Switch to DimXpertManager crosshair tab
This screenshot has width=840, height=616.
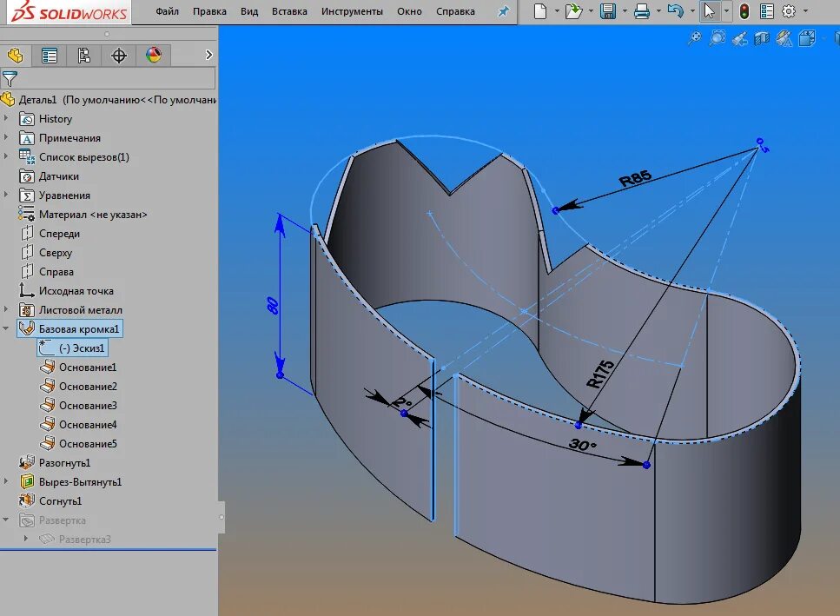118,56
